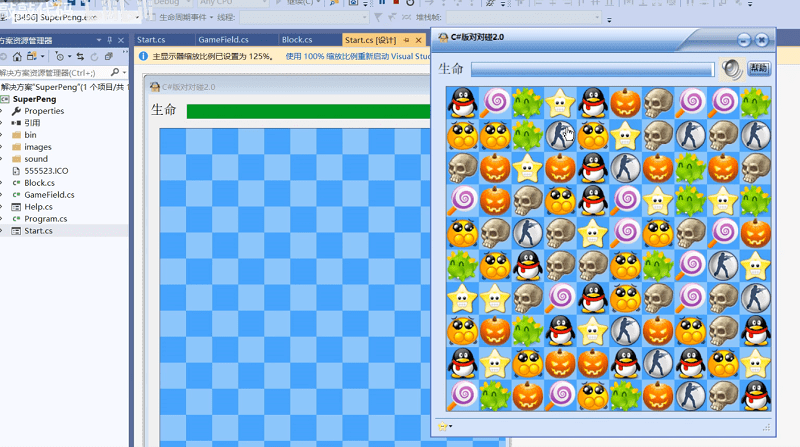Screen dimensions: 800x447
Task: Select the sound folder
Action: (x=36, y=159)
